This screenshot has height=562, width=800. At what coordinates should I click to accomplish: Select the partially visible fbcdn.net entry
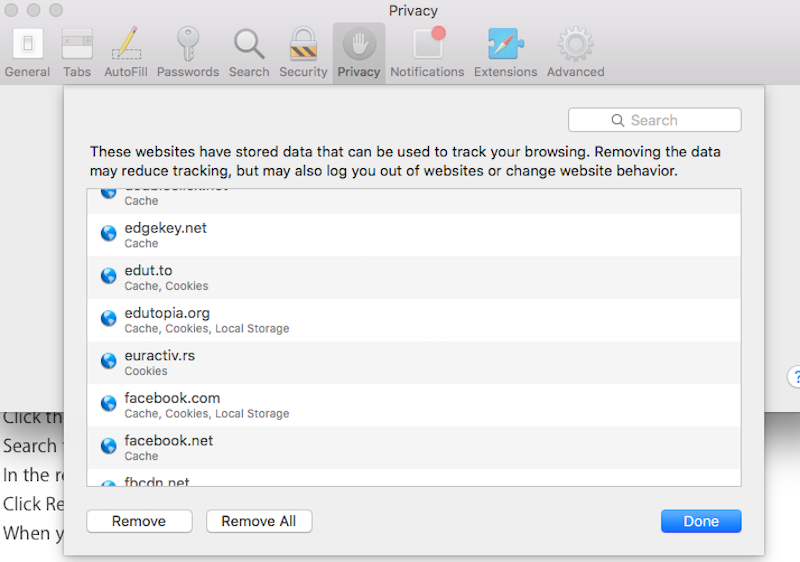coord(414,478)
